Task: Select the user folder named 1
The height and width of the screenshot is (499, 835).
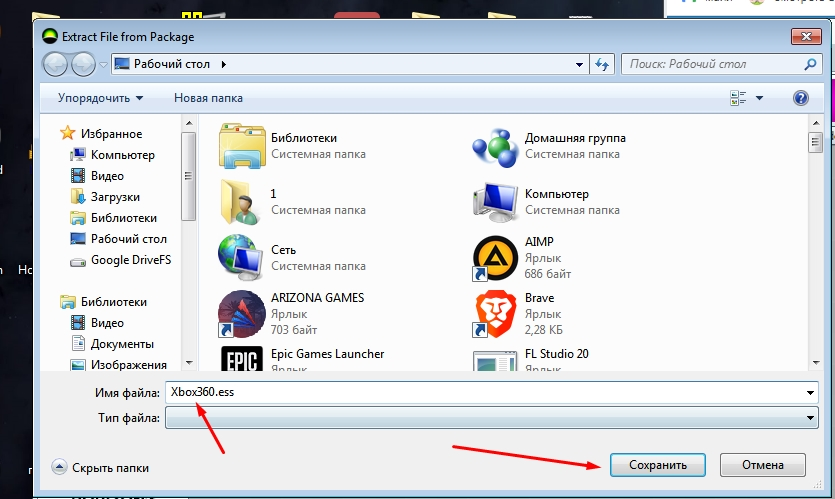Action: [240, 202]
